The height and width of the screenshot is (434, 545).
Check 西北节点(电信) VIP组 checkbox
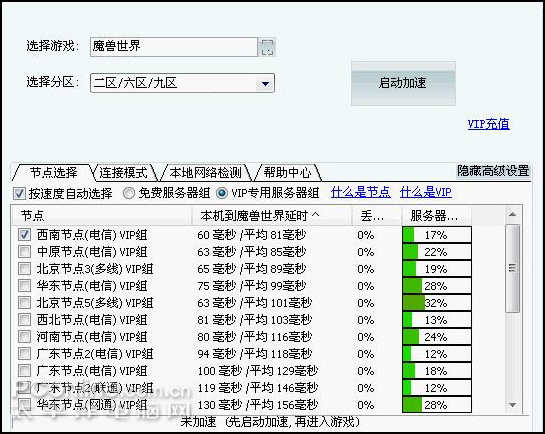24,320
